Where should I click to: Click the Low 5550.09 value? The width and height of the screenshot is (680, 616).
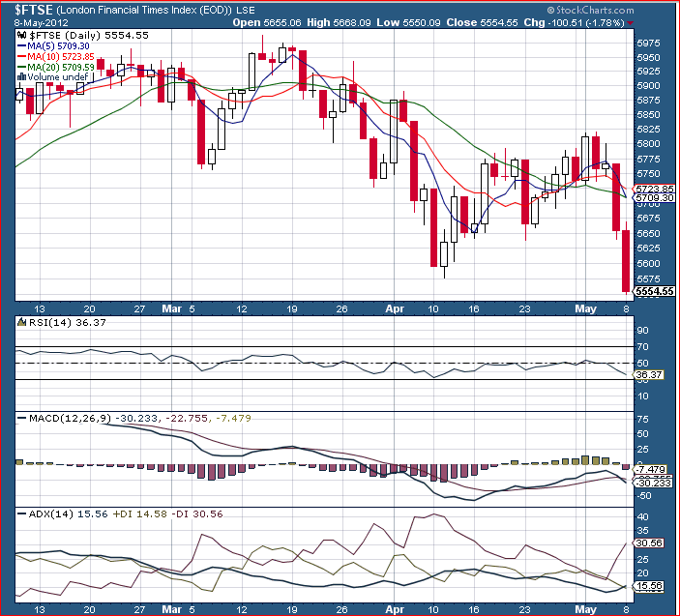point(408,22)
